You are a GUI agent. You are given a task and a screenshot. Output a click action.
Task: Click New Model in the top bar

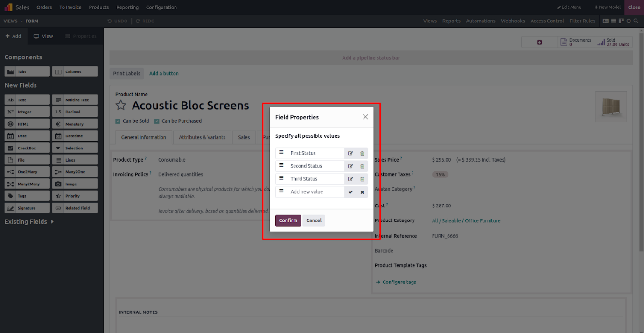[x=607, y=7]
